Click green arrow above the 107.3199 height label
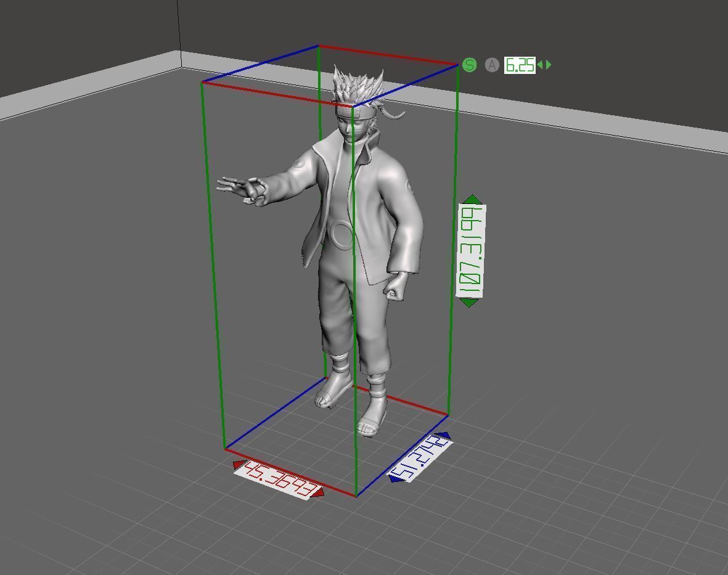Image resolution: width=728 pixels, height=575 pixels. 473,199
